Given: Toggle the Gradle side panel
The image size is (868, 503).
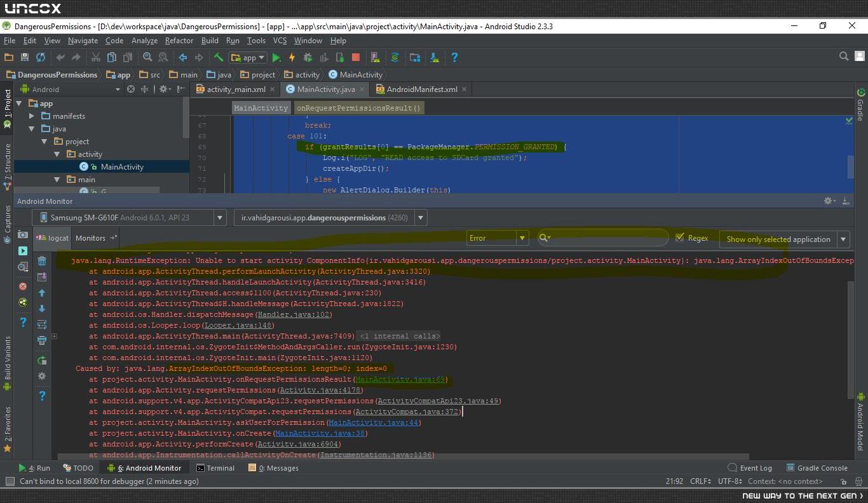Looking at the screenshot, I should click(860, 105).
